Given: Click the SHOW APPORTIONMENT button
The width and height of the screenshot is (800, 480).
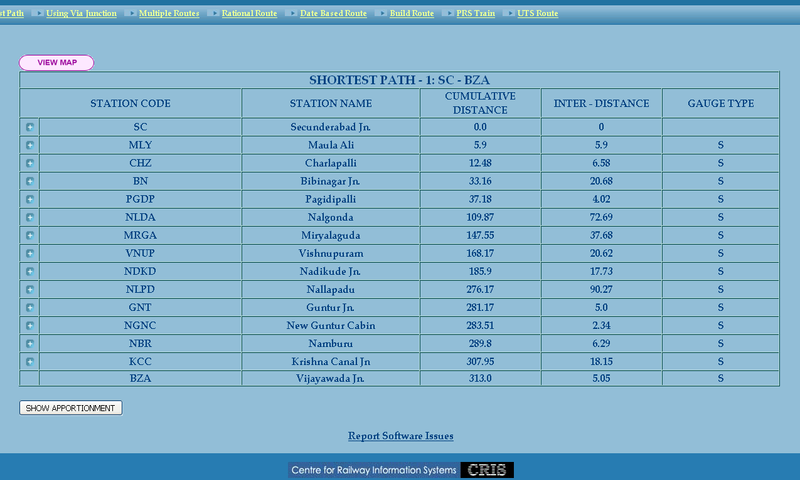Looking at the screenshot, I should point(70,408).
